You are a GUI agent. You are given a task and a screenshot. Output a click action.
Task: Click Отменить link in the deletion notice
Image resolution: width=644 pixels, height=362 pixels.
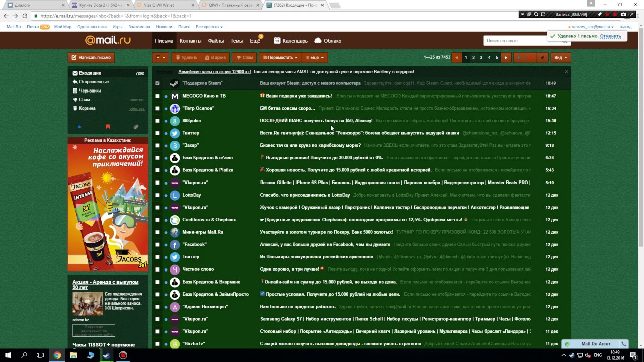(610, 36)
